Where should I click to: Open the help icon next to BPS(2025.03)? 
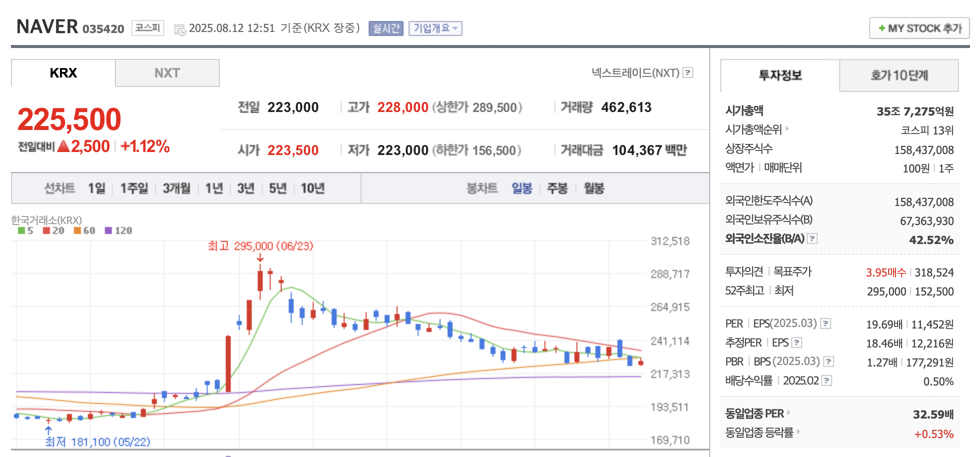coord(829,361)
